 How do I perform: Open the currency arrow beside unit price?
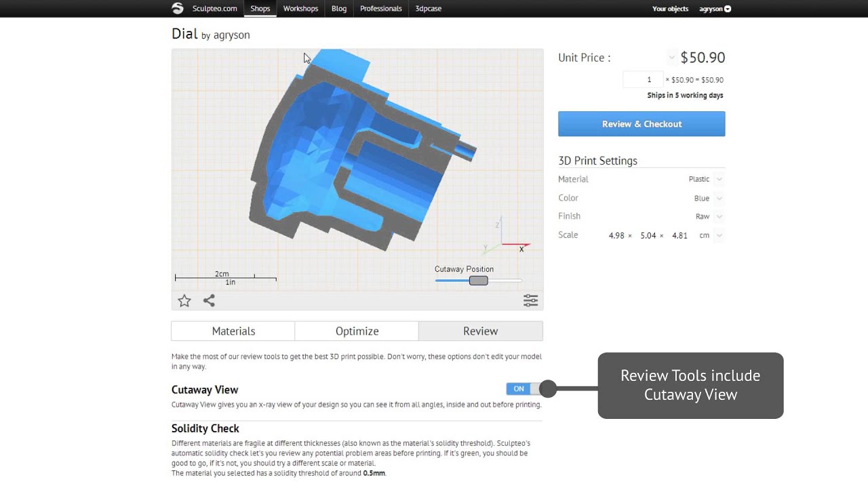[671, 58]
